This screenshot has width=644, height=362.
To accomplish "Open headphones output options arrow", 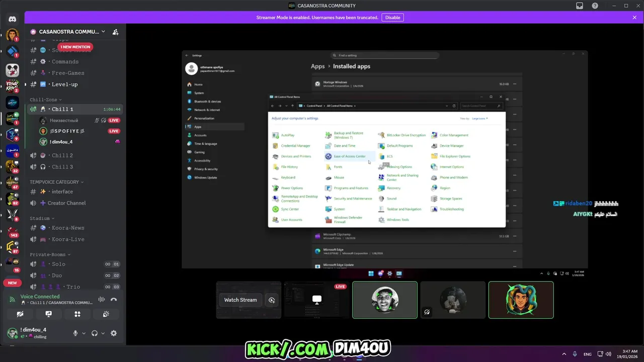I will click(x=103, y=333).
